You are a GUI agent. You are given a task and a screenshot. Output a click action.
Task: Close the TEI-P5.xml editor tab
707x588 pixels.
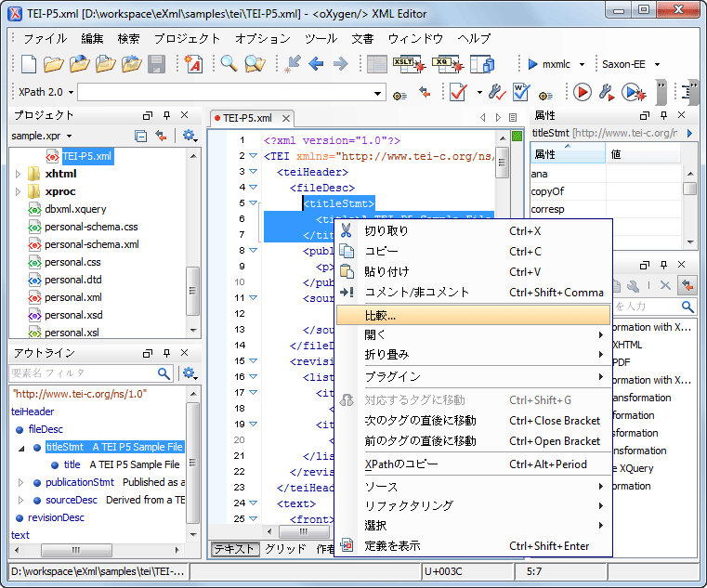286,118
